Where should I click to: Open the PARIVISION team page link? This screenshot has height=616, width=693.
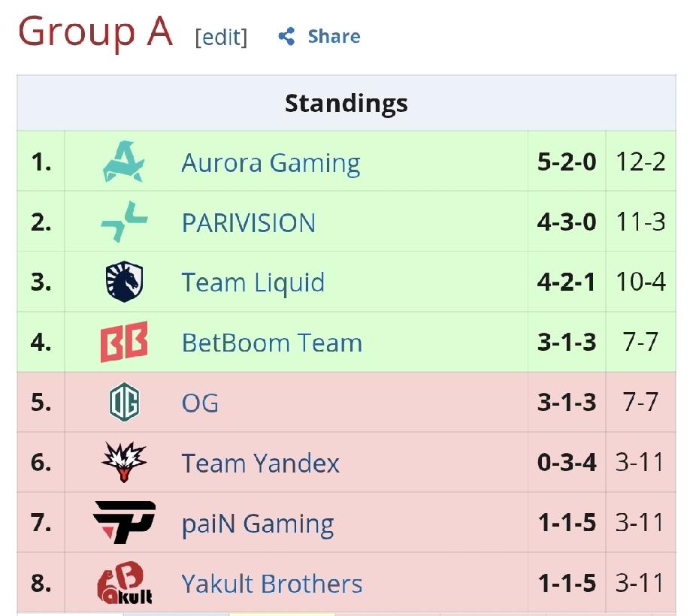249,223
